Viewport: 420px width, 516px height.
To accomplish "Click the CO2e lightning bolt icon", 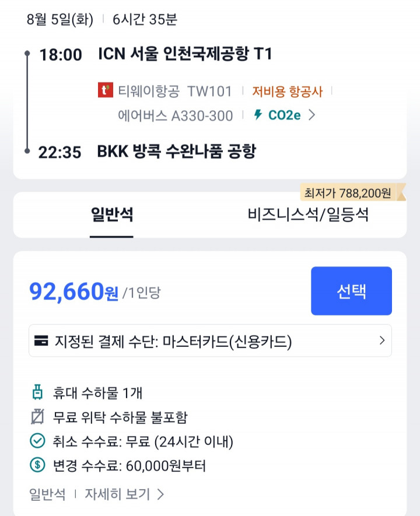I will [x=258, y=115].
